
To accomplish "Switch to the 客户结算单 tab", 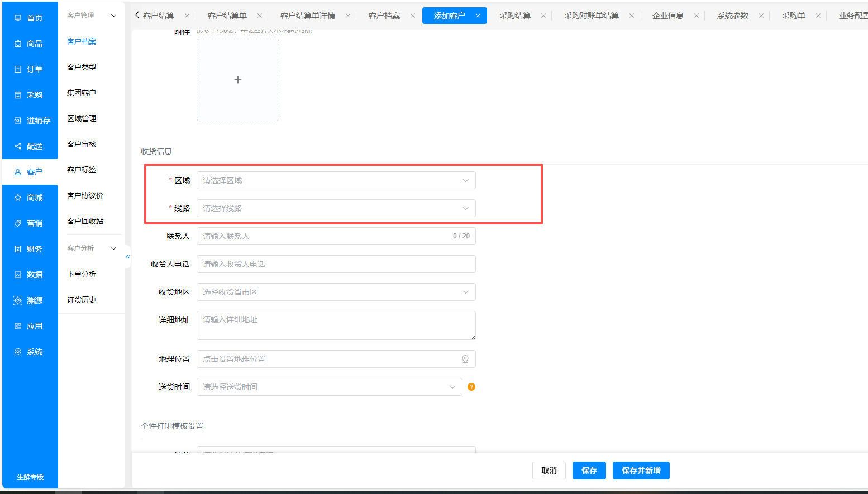I will pyautogui.click(x=227, y=16).
